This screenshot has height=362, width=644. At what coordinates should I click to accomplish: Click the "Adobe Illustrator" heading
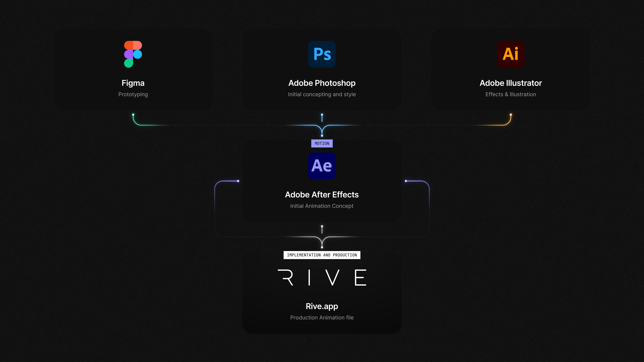511,83
